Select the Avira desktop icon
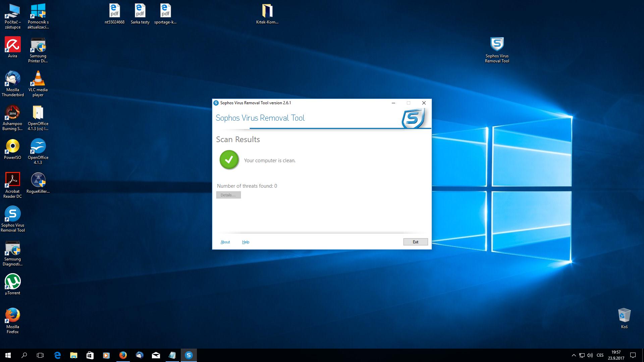The height and width of the screenshot is (362, 644). [12, 47]
